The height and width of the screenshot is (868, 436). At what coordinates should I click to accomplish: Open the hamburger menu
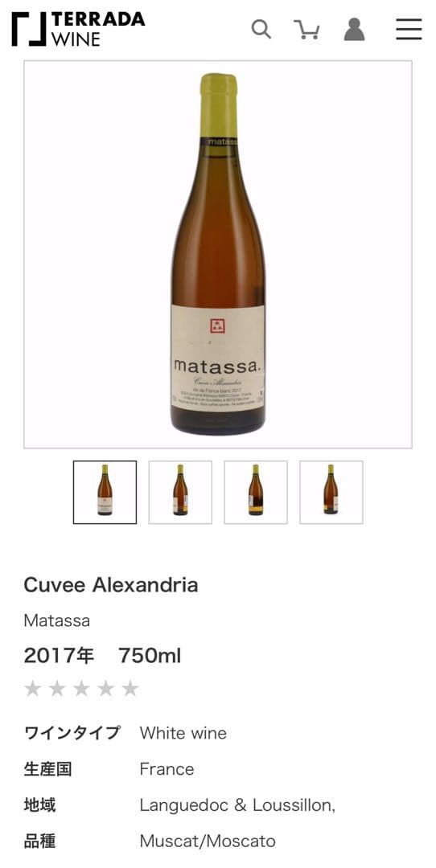[x=409, y=30]
